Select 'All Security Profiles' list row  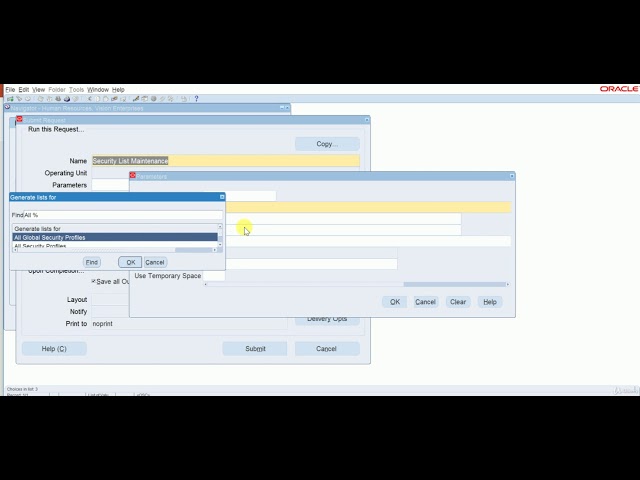click(x=115, y=245)
